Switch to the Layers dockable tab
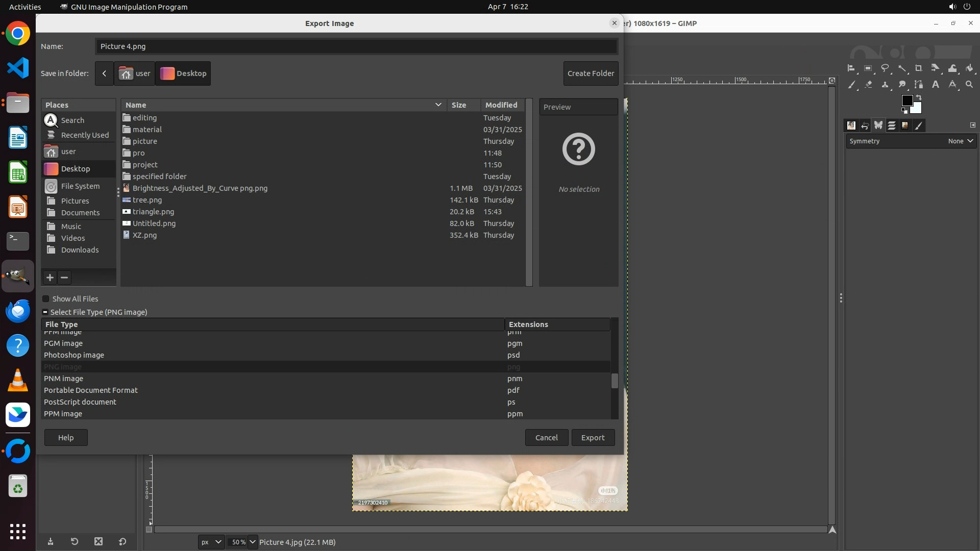This screenshot has width=980, height=551. [x=892, y=126]
